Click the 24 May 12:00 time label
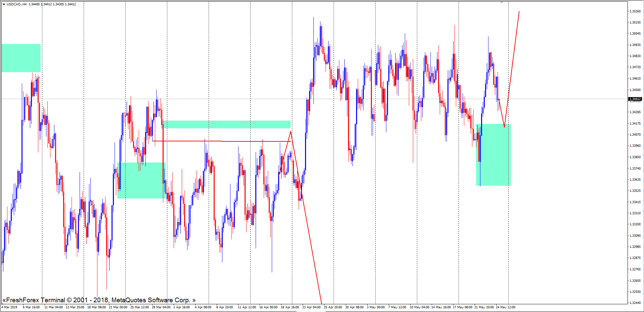The image size is (644, 312). point(505,307)
